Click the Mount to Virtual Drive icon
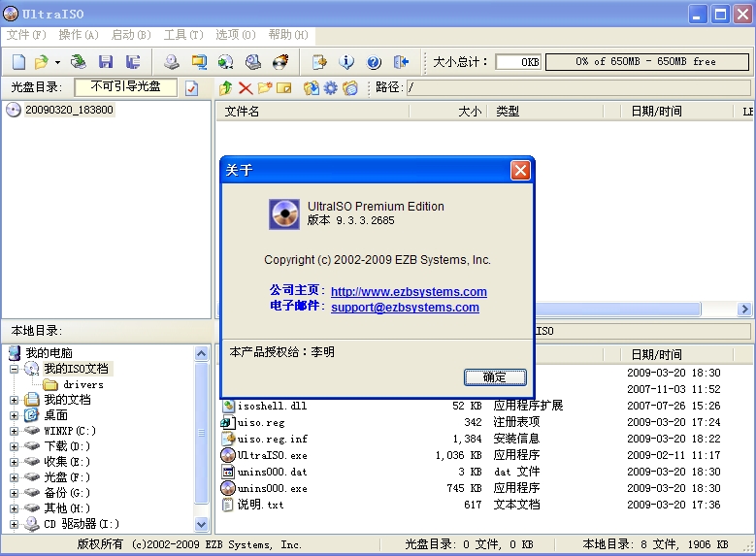This screenshot has width=756, height=556. click(253, 62)
